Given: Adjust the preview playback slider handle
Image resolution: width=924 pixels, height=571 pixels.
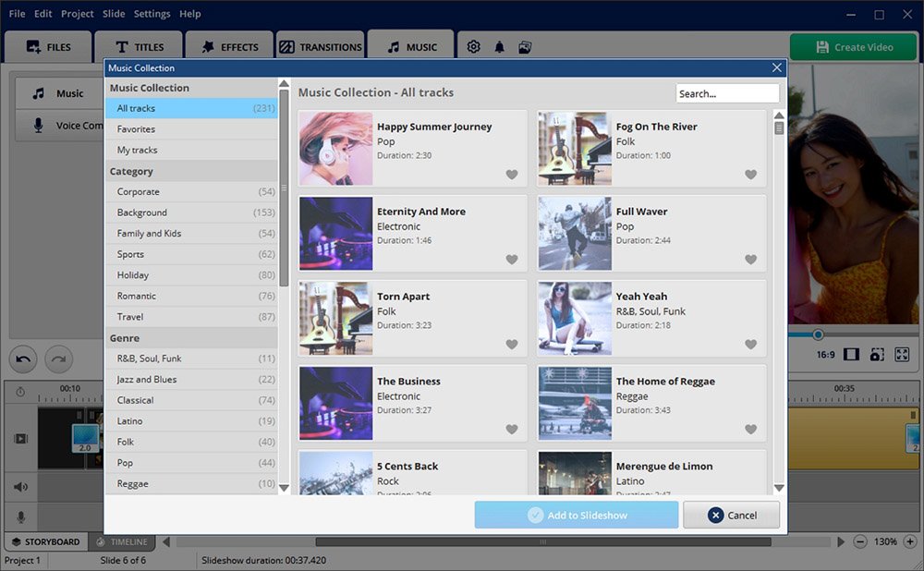Looking at the screenshot, I should click(818, 334).
